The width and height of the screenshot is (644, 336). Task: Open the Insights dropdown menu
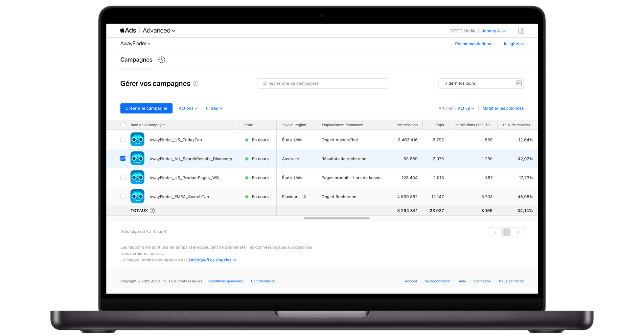click(x=513, y=44)
